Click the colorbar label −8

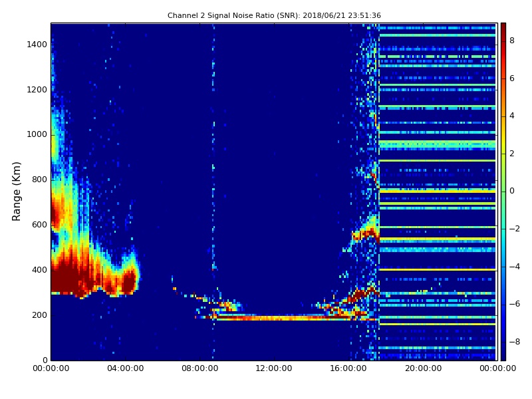click(515, 342)
